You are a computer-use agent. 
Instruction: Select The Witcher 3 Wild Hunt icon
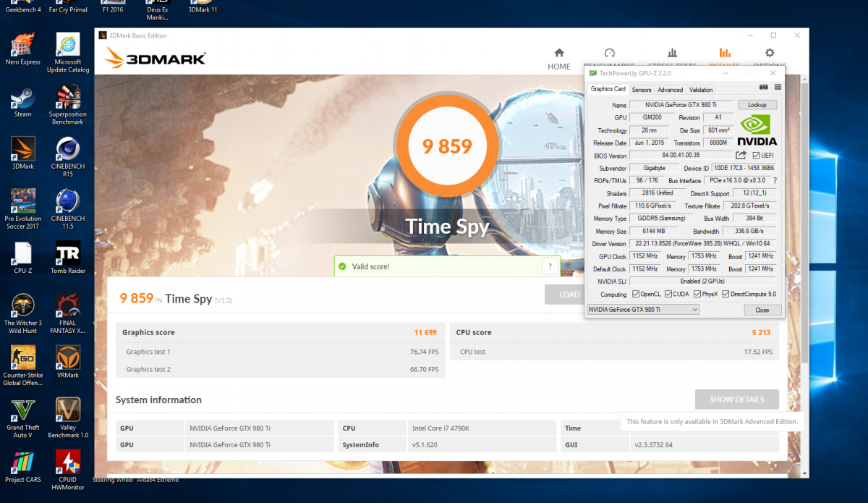pyautogui.click(x=22, y=314)
